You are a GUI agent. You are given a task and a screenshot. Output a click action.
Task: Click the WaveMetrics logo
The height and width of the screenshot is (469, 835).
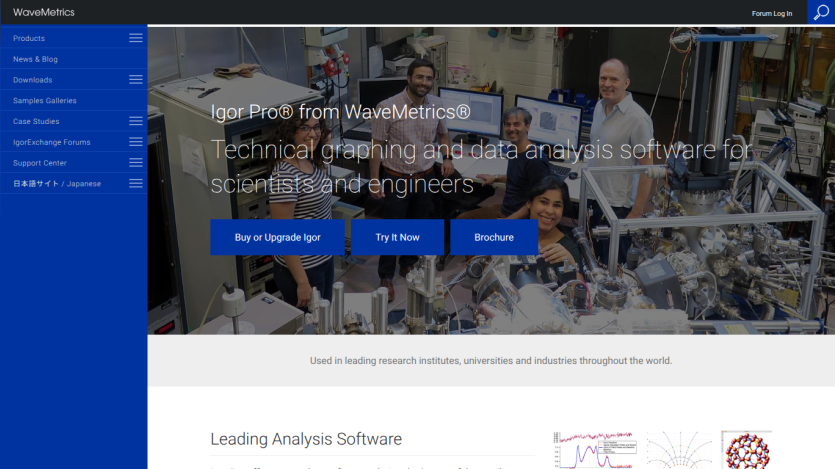tap(44, 12)
